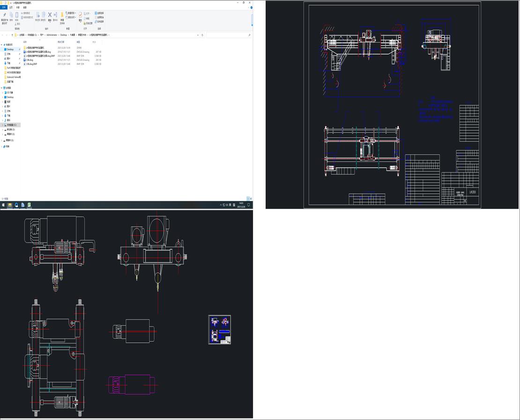
Task: Switch to the Home ribbon tab
Action: [11, 7]
